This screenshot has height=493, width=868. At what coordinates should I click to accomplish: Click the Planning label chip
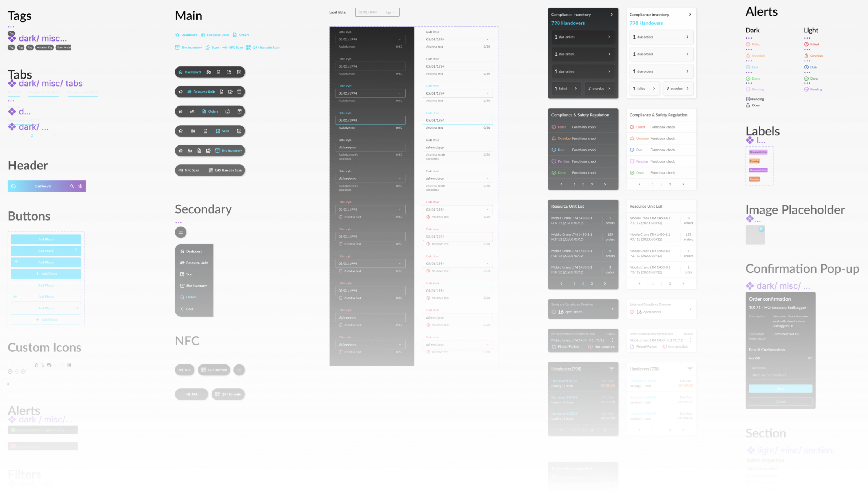coord(754,161)
